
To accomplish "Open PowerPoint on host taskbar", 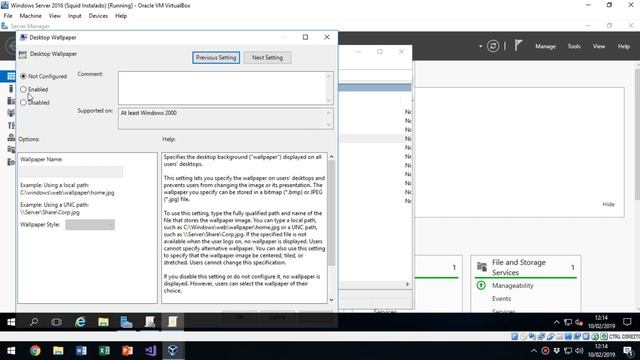I will (127, 351).
